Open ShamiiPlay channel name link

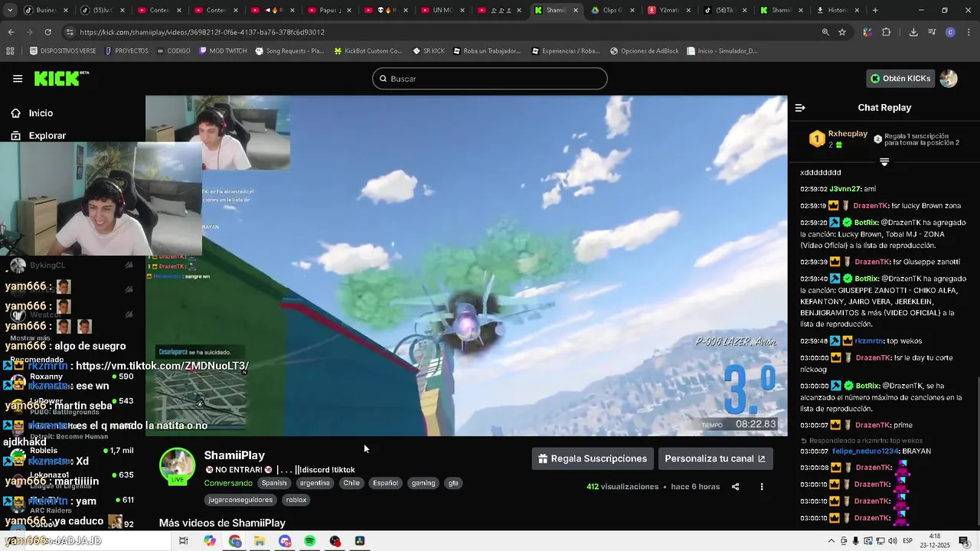coord(234,455)
